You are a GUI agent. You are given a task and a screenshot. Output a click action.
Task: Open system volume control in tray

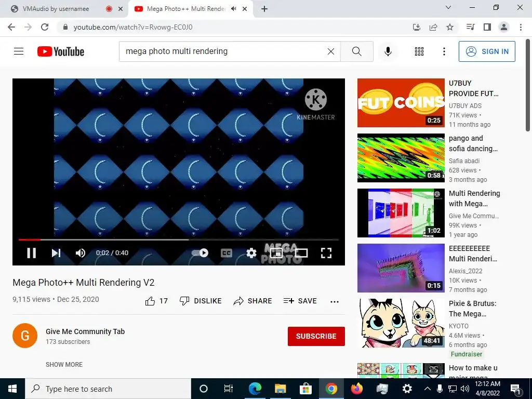[x=465, y=389]
